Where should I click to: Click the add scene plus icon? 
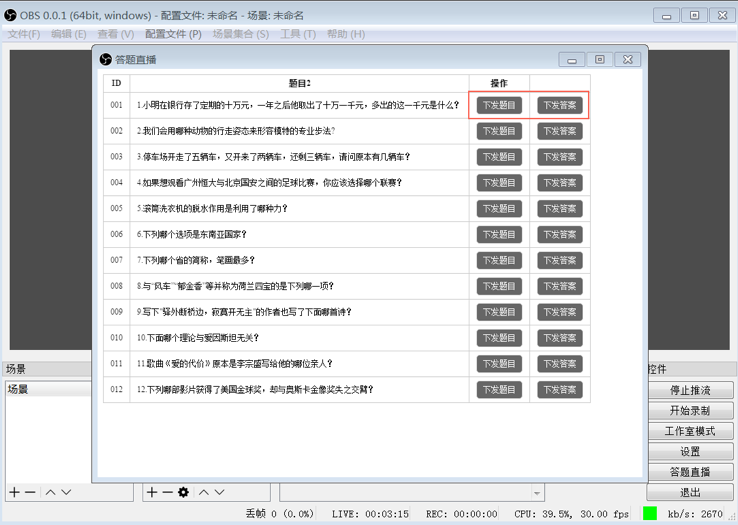[x=14, y=492]
